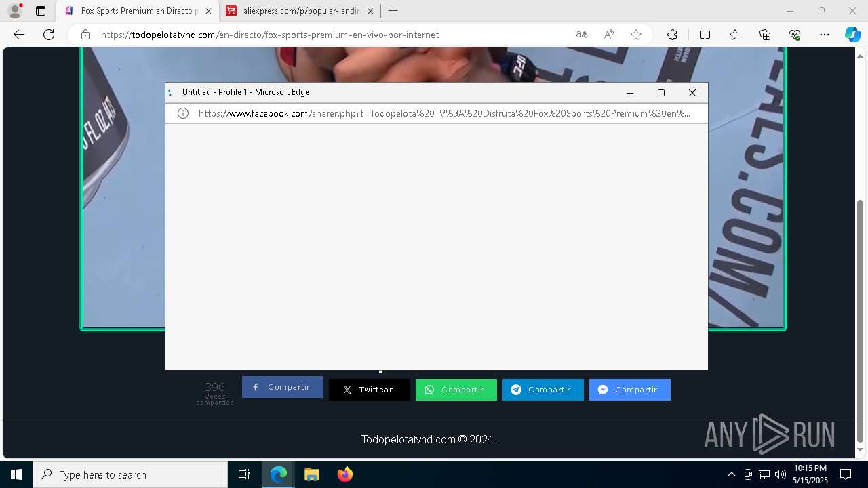Click the Todopelotatvhd.com © 2024 footer text
Screen dimensions: 868x488
point(429,439)
